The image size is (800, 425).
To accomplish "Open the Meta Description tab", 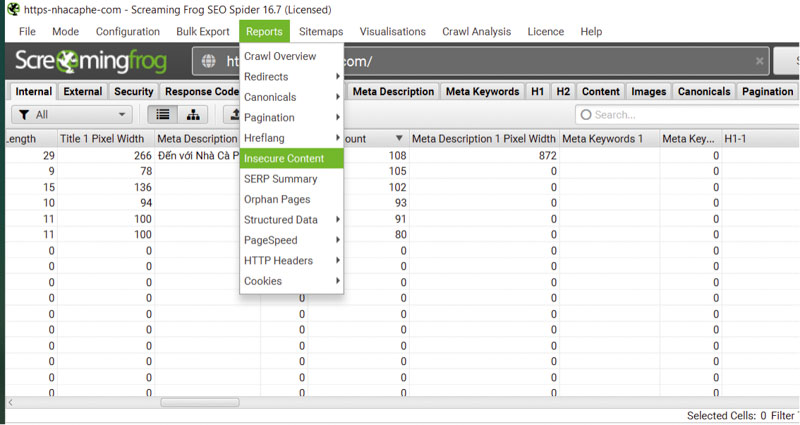I will [x=393, y=92].
